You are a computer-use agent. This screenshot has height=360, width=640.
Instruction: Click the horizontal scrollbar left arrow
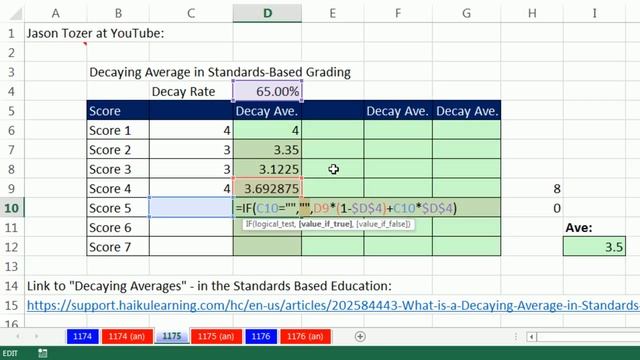[x=531, y=337]
